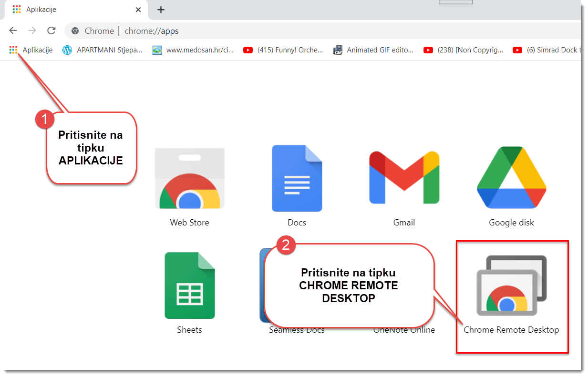Viewport: 588px width, 377px height.
Task: Open the www.medosan.hr bookmark
Action: pos(193,50)
